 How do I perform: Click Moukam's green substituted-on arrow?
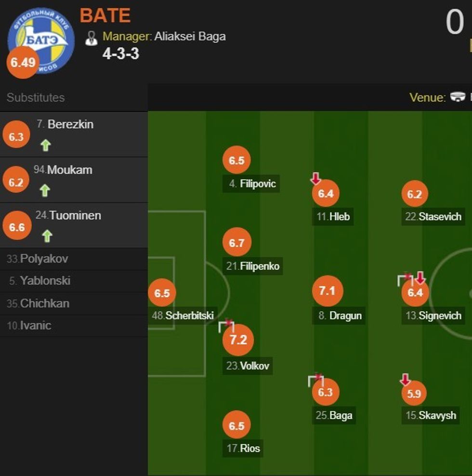click(x=45, y=191)
